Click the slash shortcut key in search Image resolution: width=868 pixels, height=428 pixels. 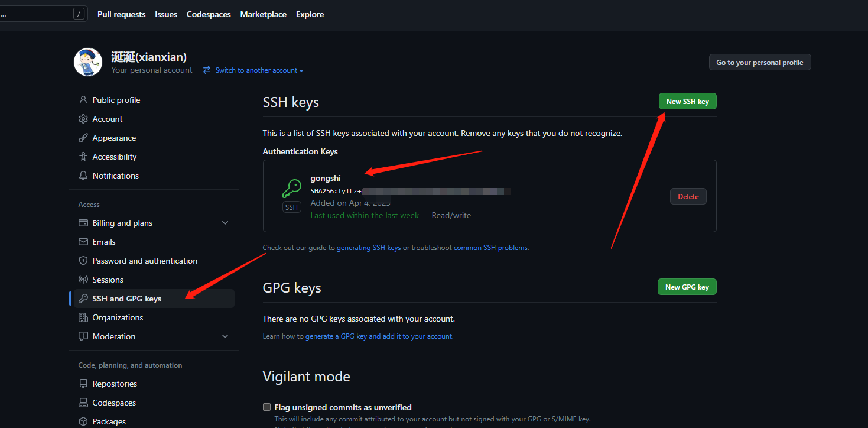coord(79,14)
